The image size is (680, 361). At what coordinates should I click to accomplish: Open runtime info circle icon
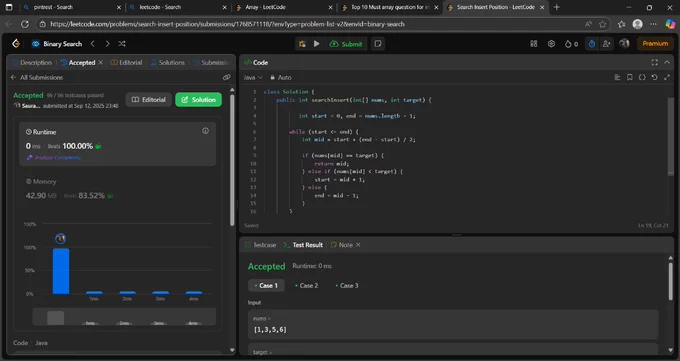[205, 131]
